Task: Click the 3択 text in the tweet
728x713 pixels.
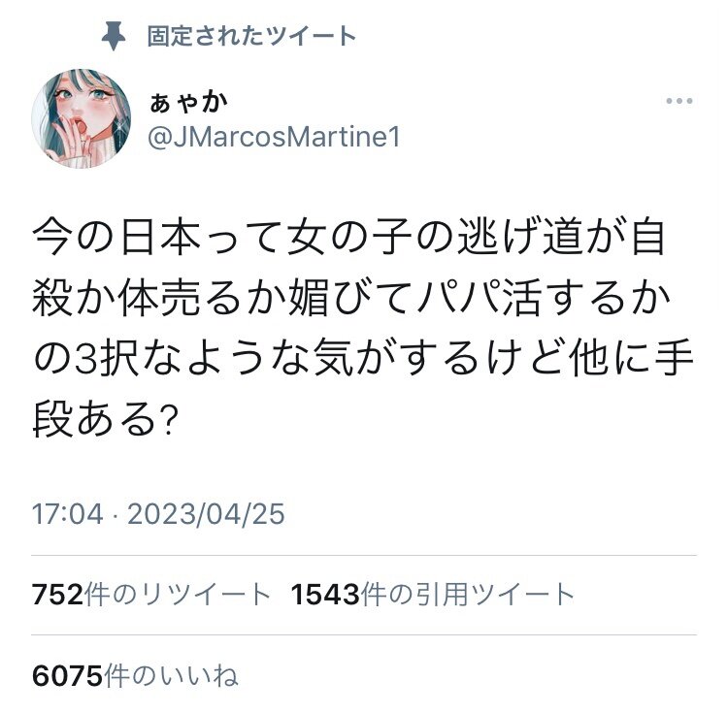Action: tap(107, 359)
